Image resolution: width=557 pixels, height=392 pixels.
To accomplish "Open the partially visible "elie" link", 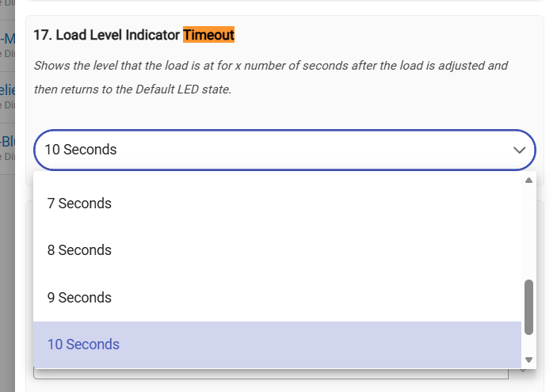I will pos(8,89).
